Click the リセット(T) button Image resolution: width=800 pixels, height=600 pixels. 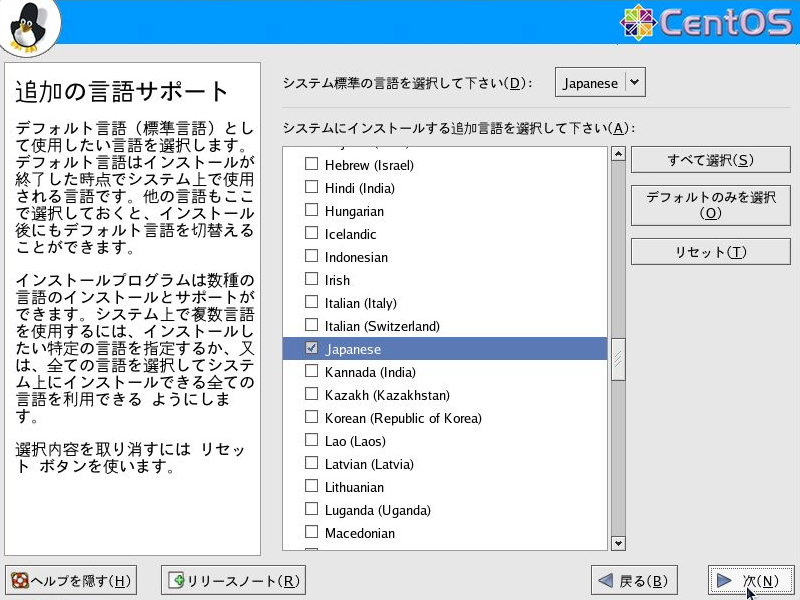pyautogui.click(x=711, y=252)
